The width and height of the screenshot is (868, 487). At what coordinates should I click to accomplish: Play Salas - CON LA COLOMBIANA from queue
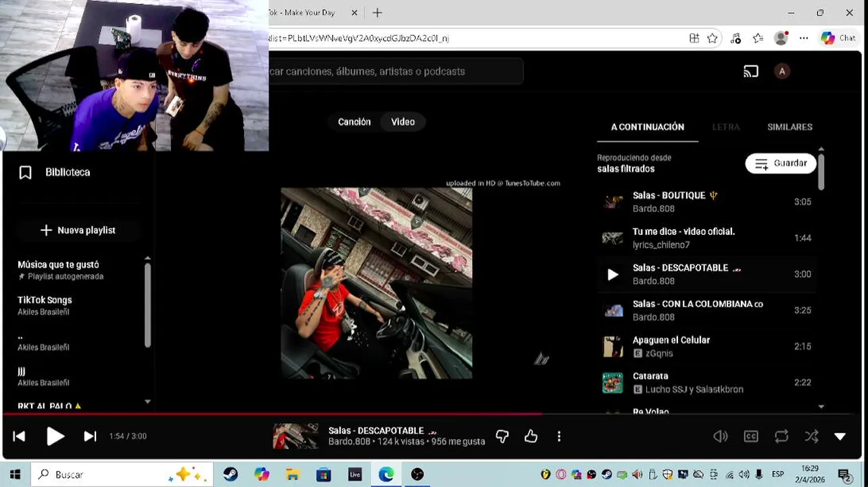point(706,310)
